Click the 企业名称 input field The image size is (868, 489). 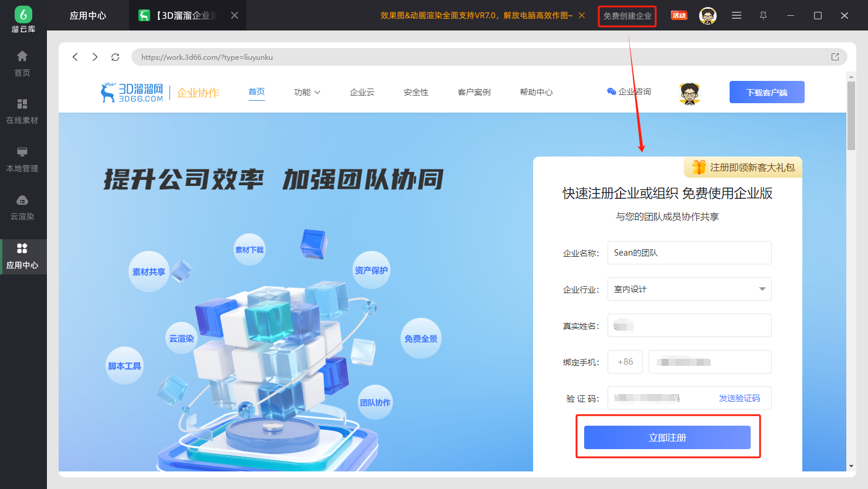(690, 253)
